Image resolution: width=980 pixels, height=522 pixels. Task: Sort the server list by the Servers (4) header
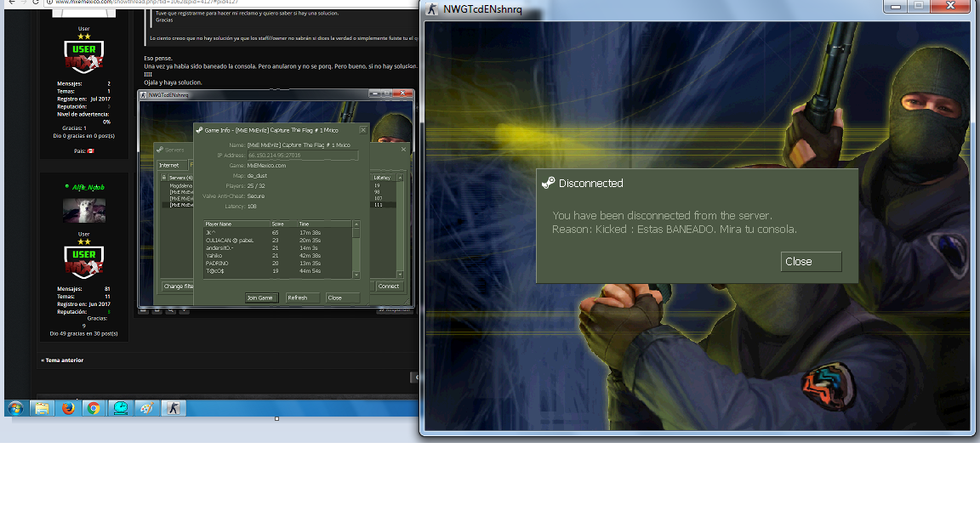180,178
